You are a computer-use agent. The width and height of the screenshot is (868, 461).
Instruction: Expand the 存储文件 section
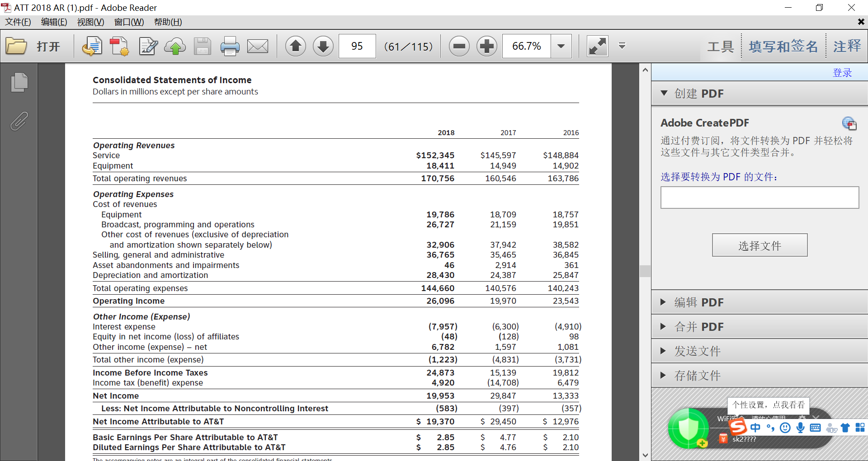759,376
